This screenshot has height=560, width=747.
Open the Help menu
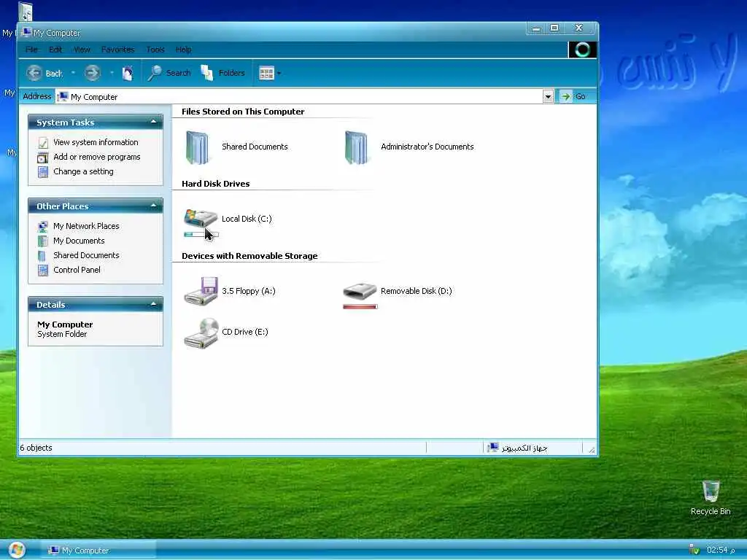(183, 50)
